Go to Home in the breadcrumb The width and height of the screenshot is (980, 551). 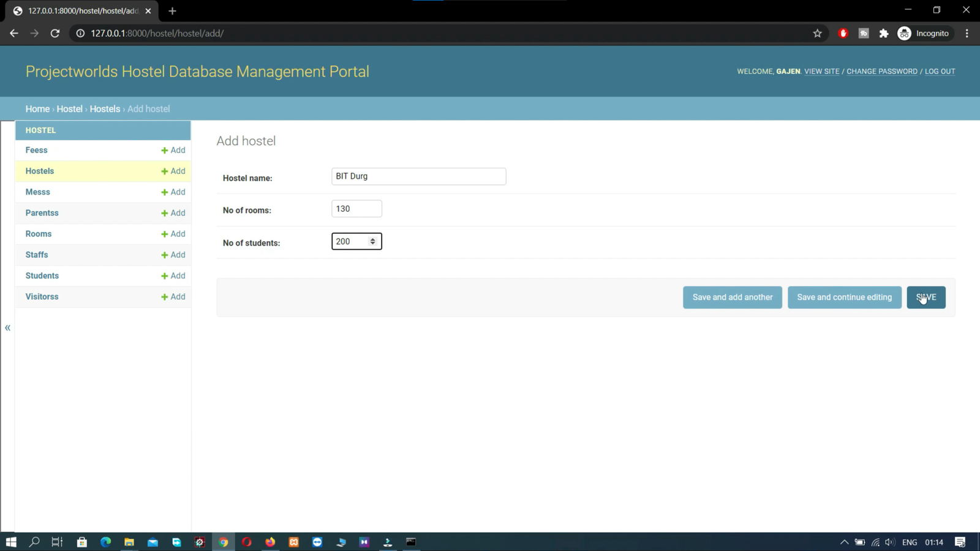pos(37,109)
